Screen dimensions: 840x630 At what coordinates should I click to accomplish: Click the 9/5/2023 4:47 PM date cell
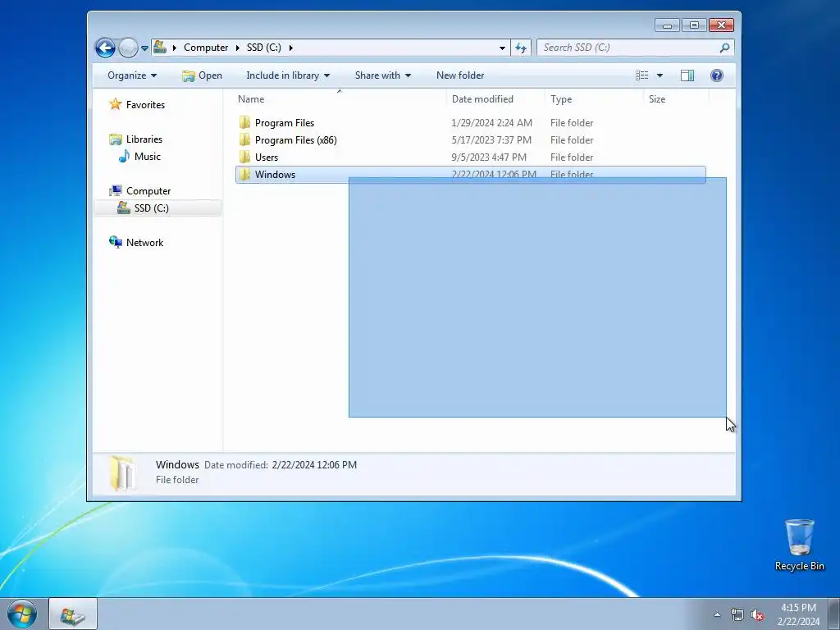[x=489, y=157]
